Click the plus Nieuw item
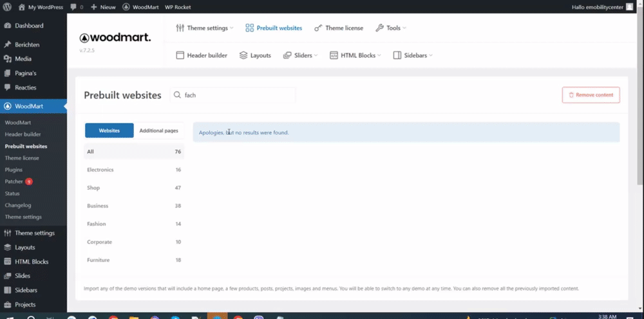 click(103, 7)
